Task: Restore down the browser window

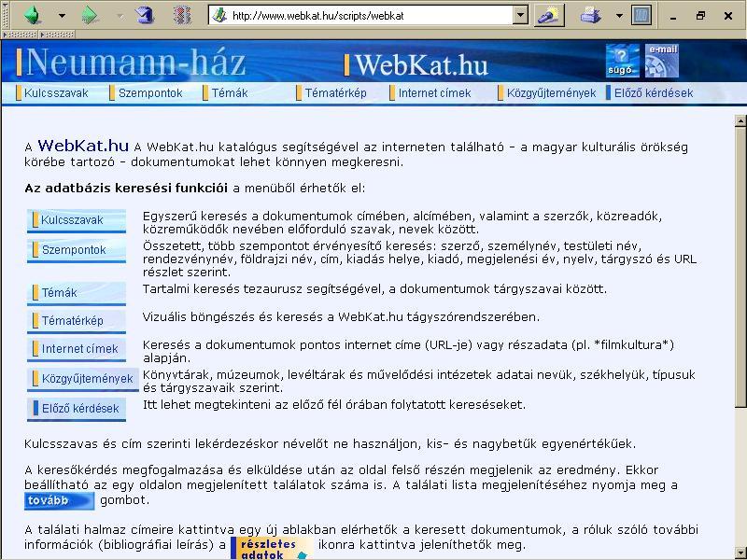Action: (x=699, y=16)
